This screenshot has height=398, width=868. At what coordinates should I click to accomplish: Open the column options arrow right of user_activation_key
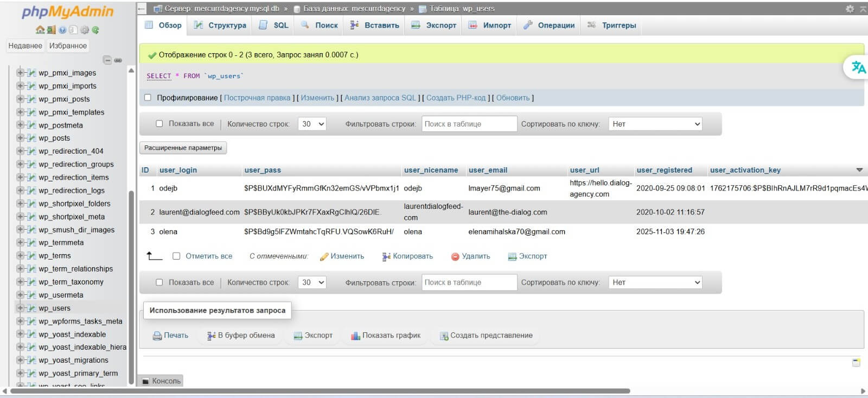[859, 170]
